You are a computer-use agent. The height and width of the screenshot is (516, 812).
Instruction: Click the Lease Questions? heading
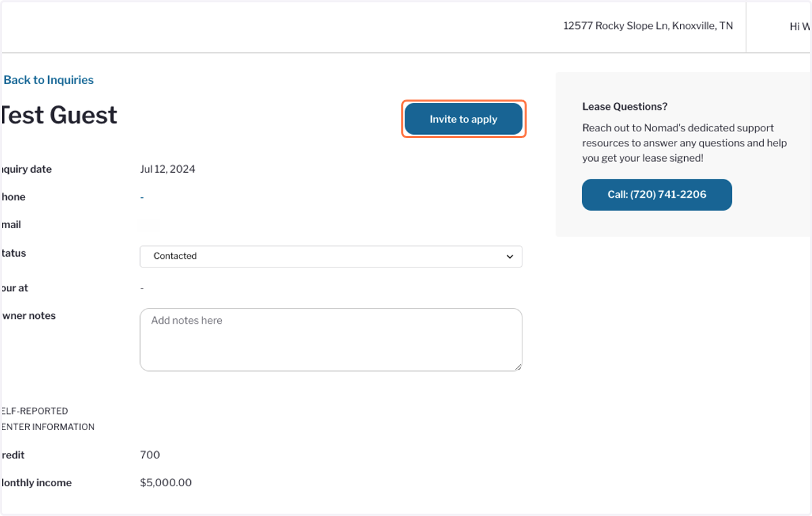coord(625,106)
